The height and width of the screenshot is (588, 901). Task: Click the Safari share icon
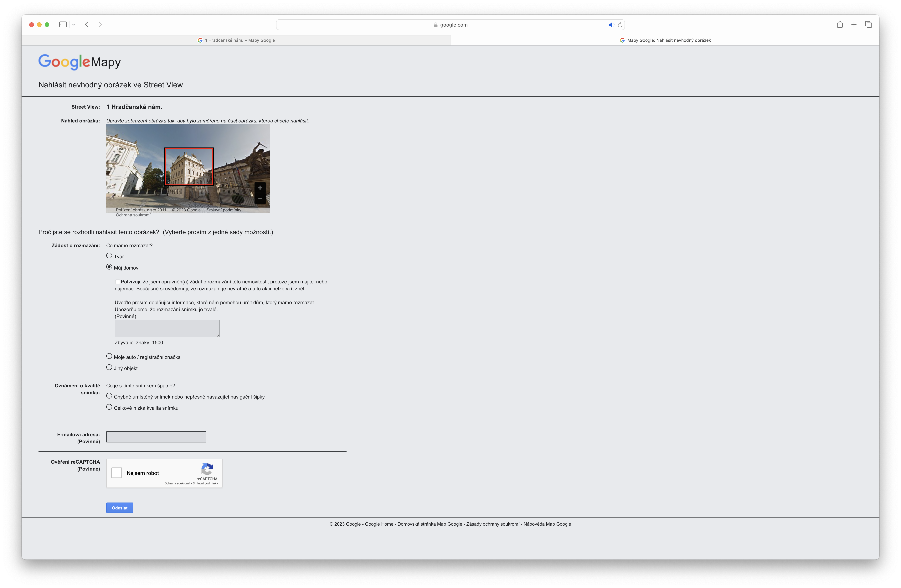(840, 24)
